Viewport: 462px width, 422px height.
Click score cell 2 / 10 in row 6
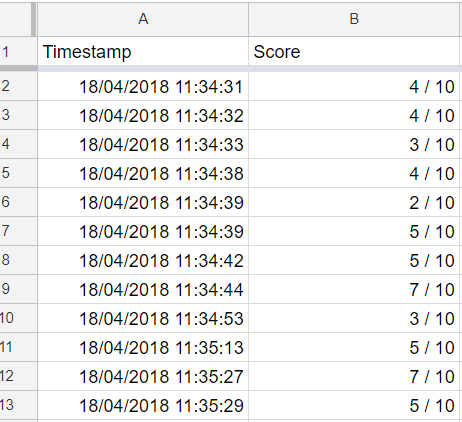click(354, 202)
